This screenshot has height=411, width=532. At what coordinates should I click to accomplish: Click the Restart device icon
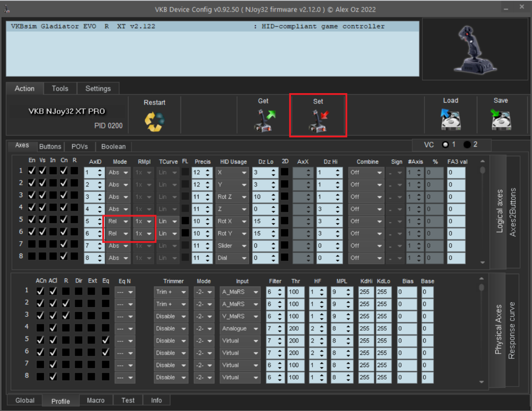(x=154, y=122)
